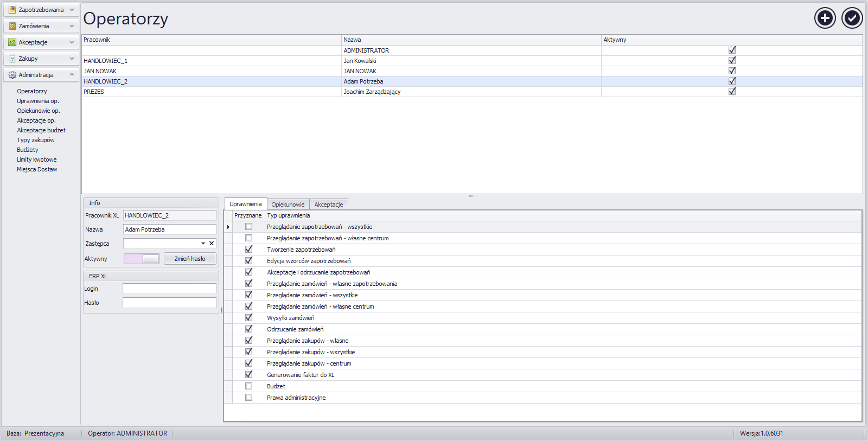
Task: Collapse the Administracja section chevron
Action: (72, 75)
